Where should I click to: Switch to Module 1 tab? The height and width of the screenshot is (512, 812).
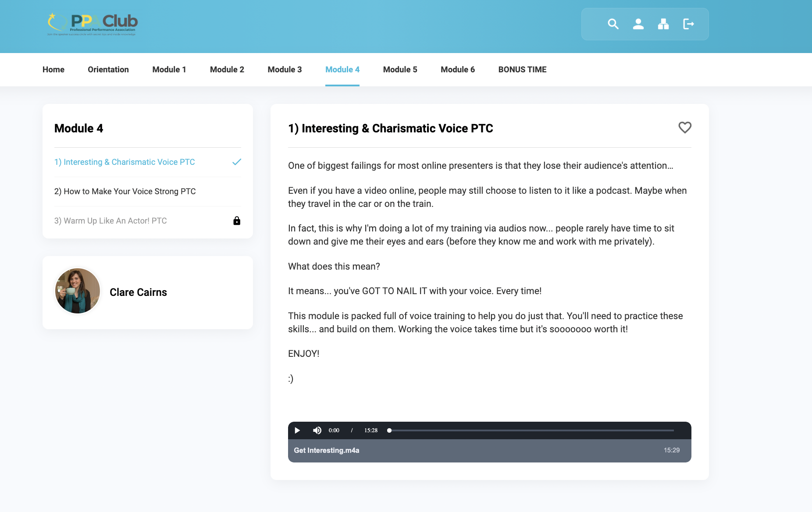169,70
